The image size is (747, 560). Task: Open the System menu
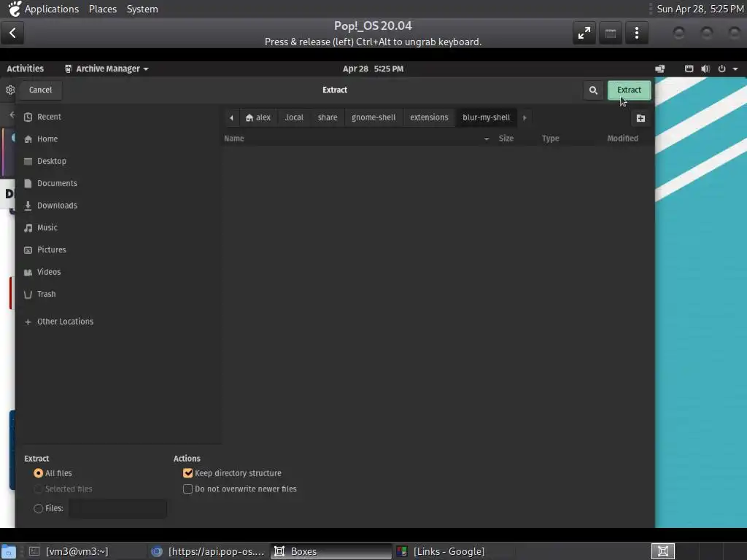pyautogui.click(x=142, y=9)
